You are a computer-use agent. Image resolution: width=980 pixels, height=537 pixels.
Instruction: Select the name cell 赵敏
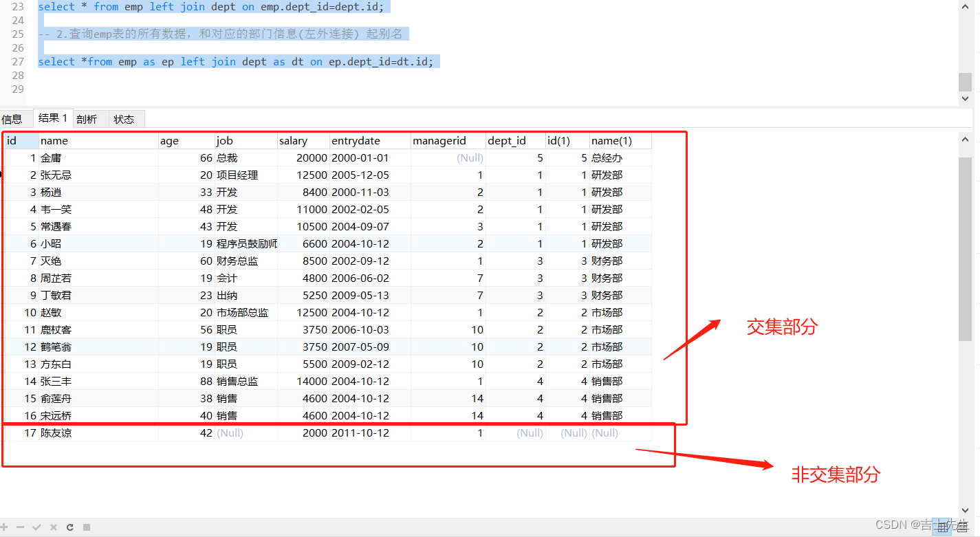[x=99, y=312]
